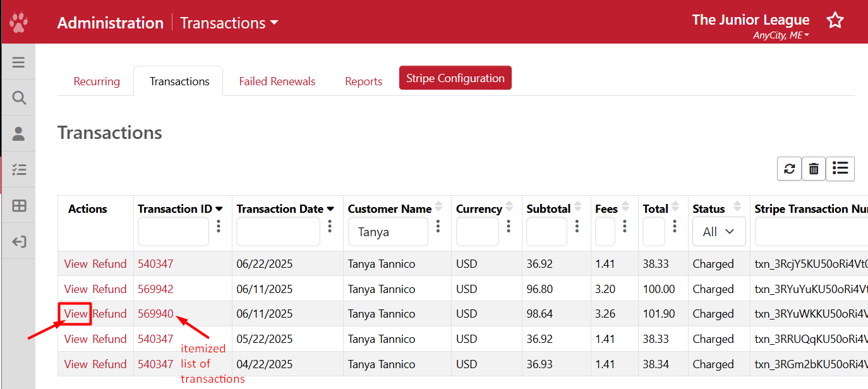Sort by Transaction ID descending arrow
This screenshot has width=868, height=389.
[219, 209]
